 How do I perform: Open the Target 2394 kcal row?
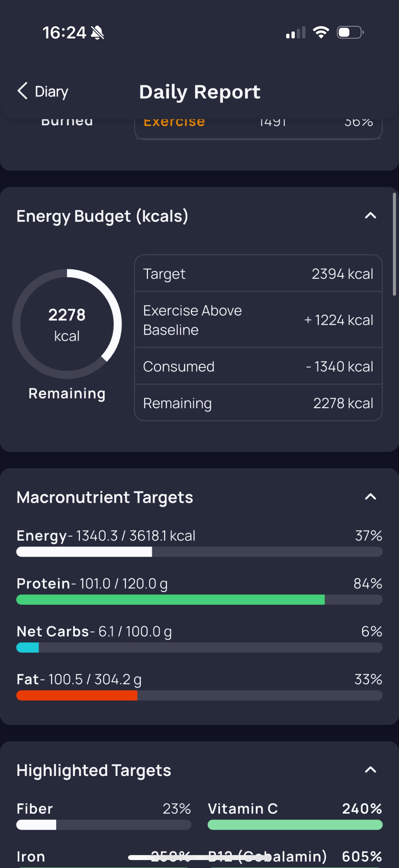[x=258, y=273]
